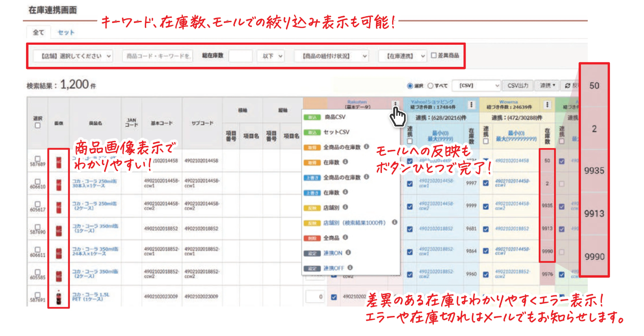Click info icon next to 連携OFF

[350, 268]
